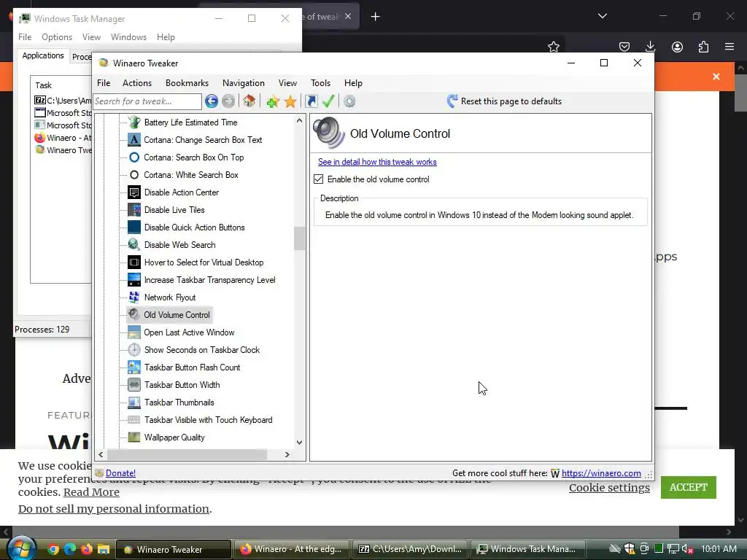This screenshot has width=747, height=560.
Task: Open Help menu in Winaero Tweaker
Action: click(x=353, y=83)
